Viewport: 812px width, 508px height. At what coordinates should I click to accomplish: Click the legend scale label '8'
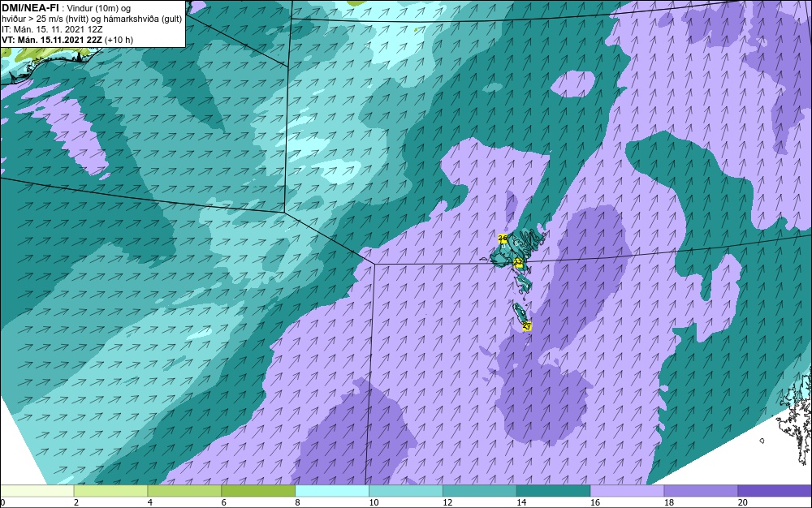(x=297, y=502)
